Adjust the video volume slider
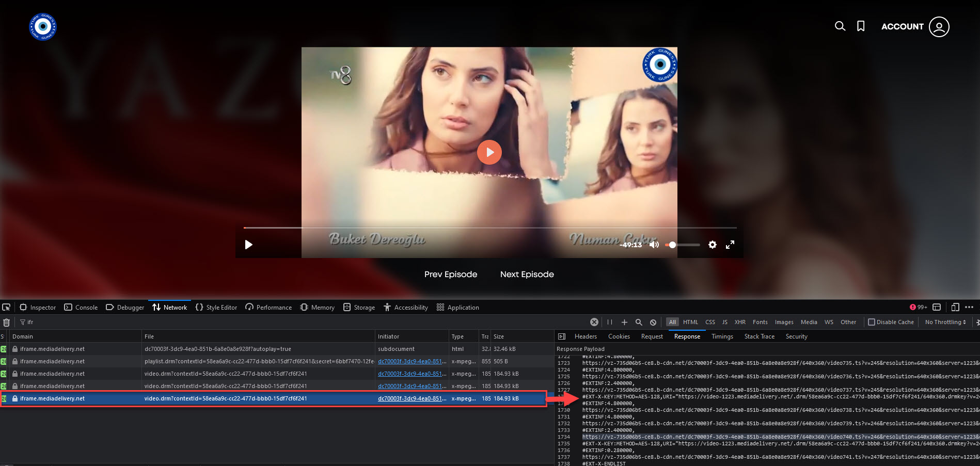Viewport: 980px width, 466px height. tap(683, 245)
